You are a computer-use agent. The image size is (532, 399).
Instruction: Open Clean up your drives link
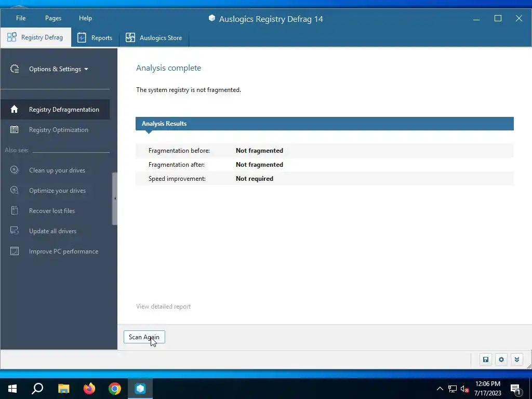tap(57, 170)
